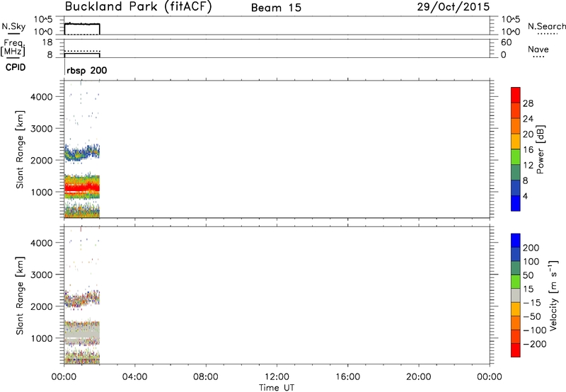Viewport: 566px width, 392px height.
Task: Click the '200' tick on the Velocity colorbar
Action: tap(531, 248)
